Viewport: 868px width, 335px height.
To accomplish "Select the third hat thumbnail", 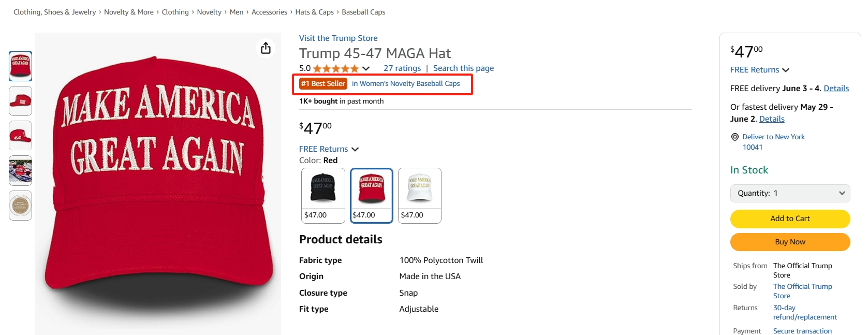I will tap(21, 136).
